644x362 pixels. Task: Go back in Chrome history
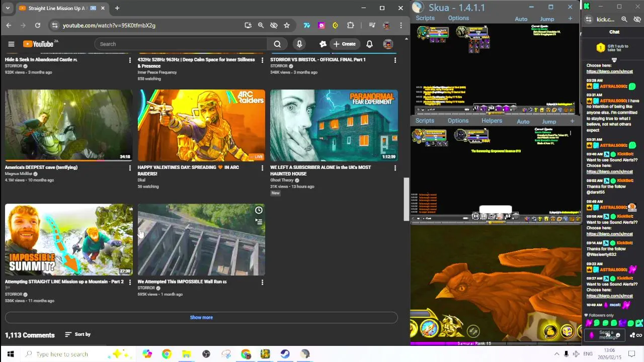[x=9, y=25]
